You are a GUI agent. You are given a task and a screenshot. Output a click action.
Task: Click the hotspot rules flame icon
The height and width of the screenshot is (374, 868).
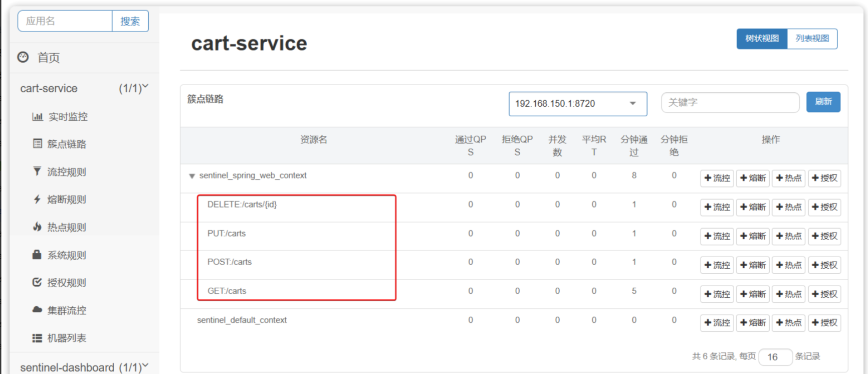(37, 227)
